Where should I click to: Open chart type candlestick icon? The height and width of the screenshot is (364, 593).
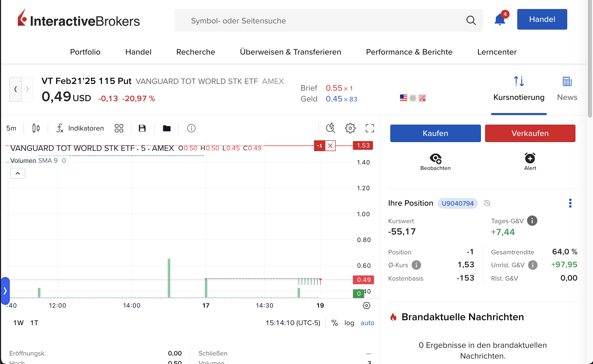pyautogui.click(x=36, y=128)
